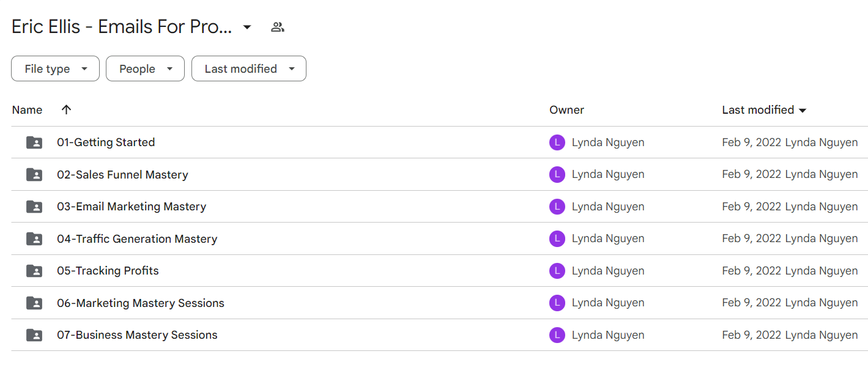Click the Owner column header
The height and width of the screenshot is (384, 868).
click(x=566, y=110)
